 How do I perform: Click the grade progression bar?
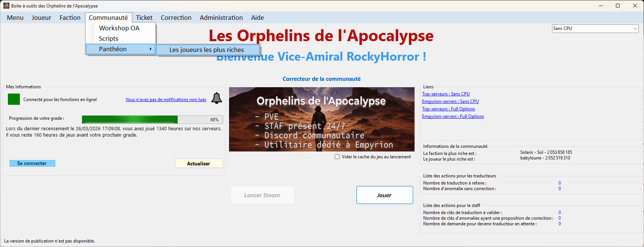point(153,119)
